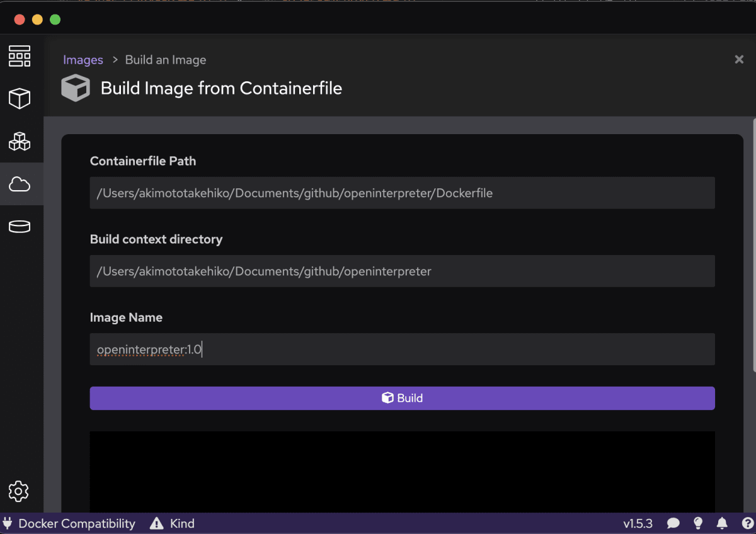Viewport: 756px width, 534px height.
Task: Click the red macOS close window button
Action: click(x=20, y=20)
